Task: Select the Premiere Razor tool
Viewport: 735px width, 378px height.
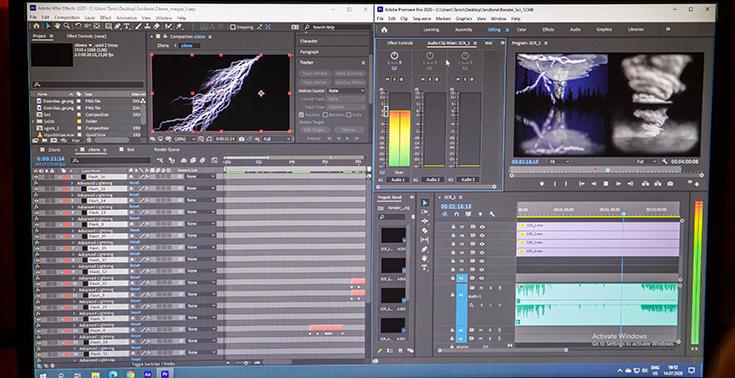Action: [x=425, y=230]
